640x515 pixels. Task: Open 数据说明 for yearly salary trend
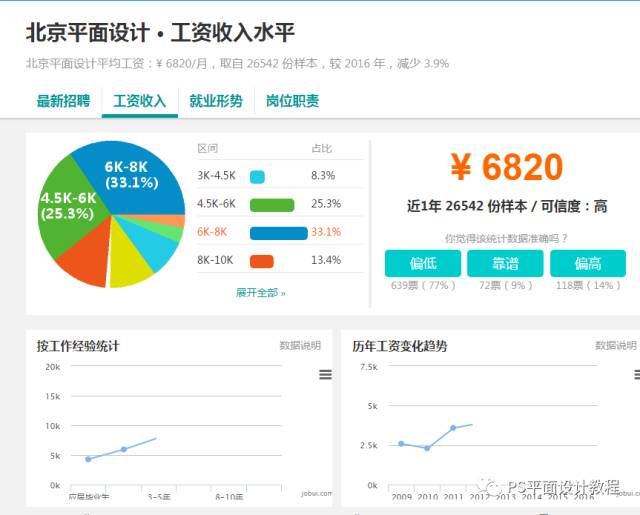pos(616,346)
